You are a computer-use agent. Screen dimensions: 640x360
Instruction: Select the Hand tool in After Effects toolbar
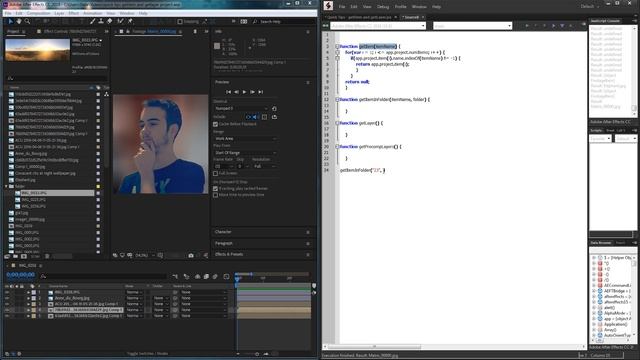19,21
